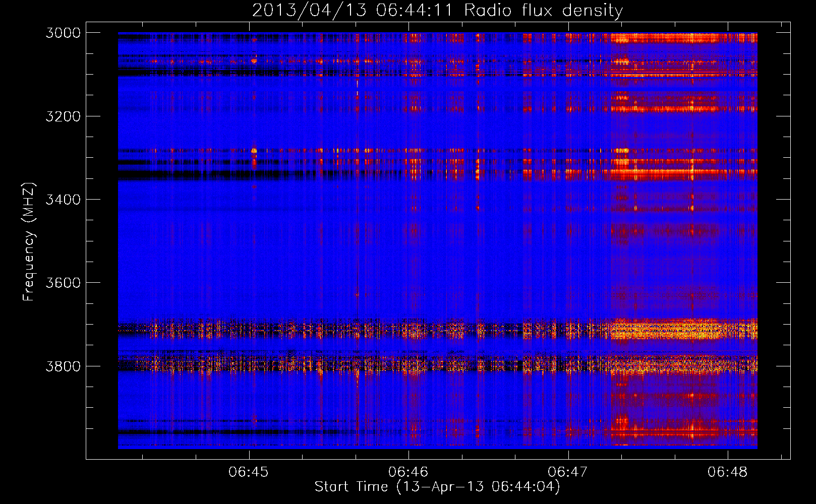Click the 06:45 time axis label
The width and height of the screenshot is (816, 504).
click(248, 472)
